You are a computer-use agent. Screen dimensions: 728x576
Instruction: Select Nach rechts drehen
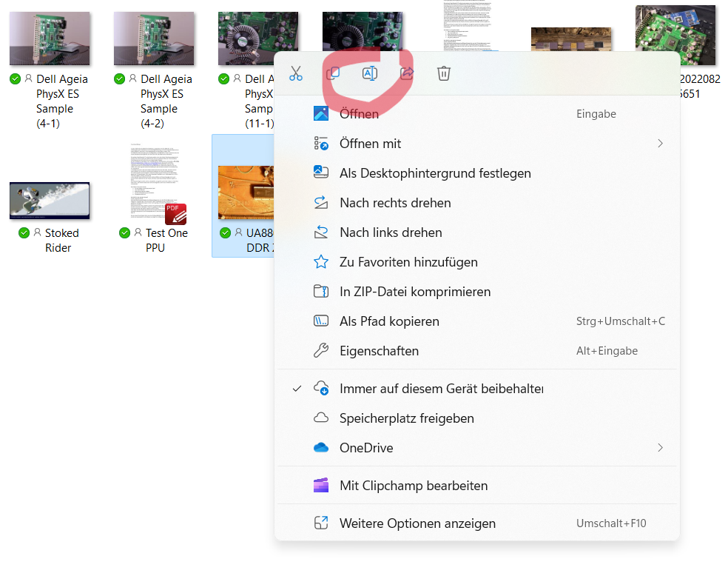pos(478,203)
